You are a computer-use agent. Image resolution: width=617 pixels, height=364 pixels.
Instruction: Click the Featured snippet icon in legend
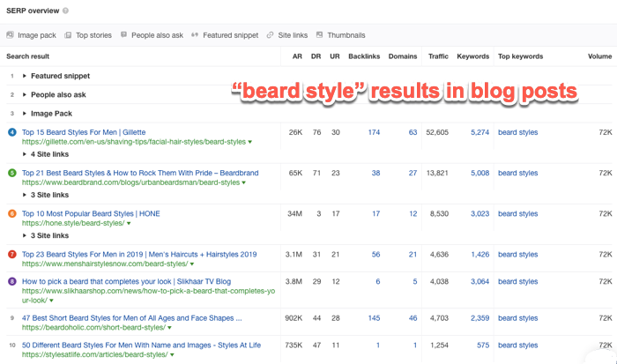pyautogui.click(x=194, y=35)
